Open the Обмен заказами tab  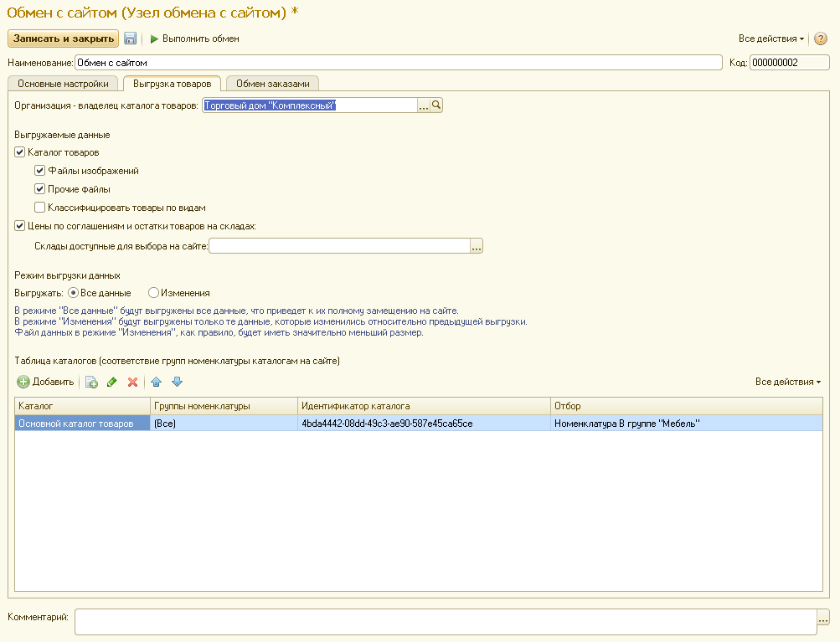tap(272, 84)
